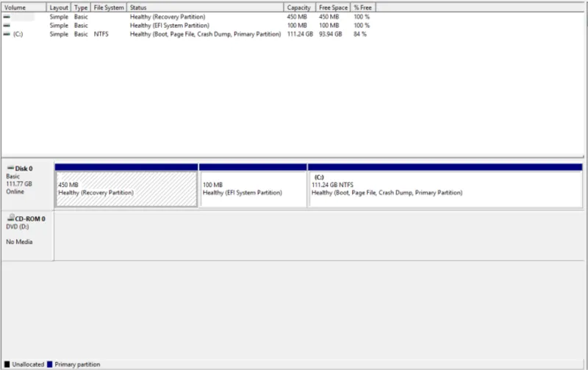Select the second volume icon in the list
This screenshot has height=370, width=588.
[7, 25]
